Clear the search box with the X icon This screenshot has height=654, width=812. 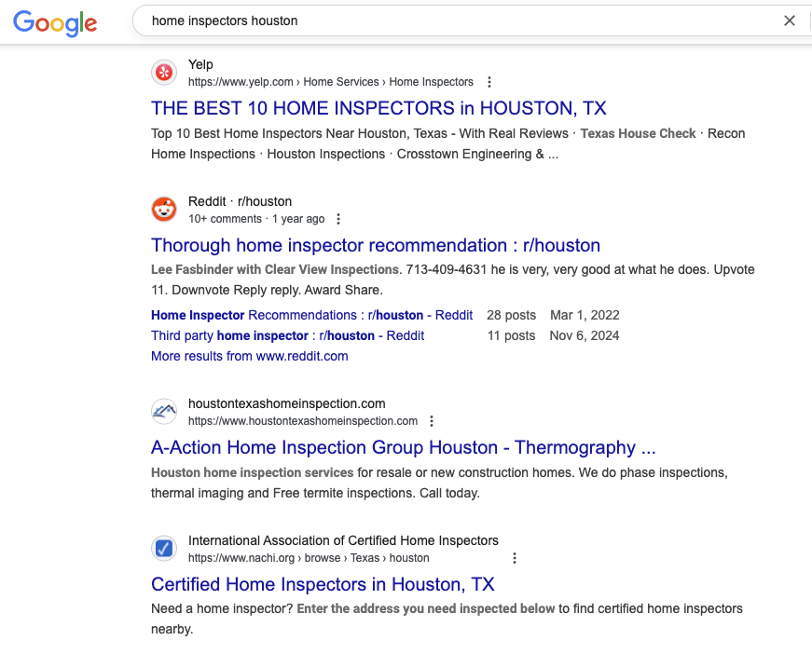[790, 20]
